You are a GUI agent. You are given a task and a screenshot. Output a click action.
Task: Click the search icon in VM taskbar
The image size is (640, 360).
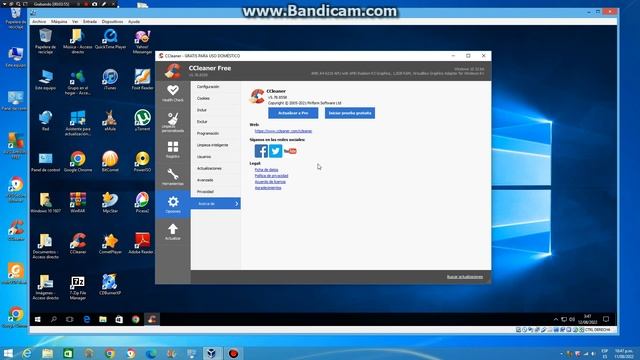coord(53,319)
